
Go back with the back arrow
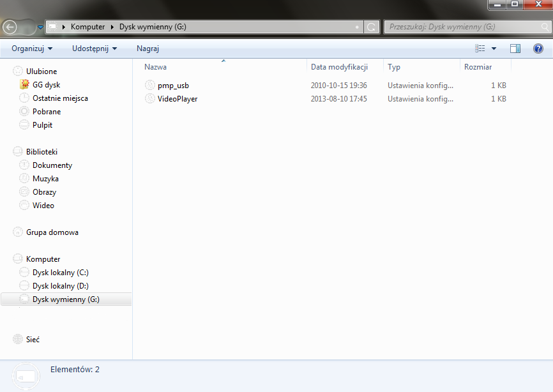[x=10, y=27]
